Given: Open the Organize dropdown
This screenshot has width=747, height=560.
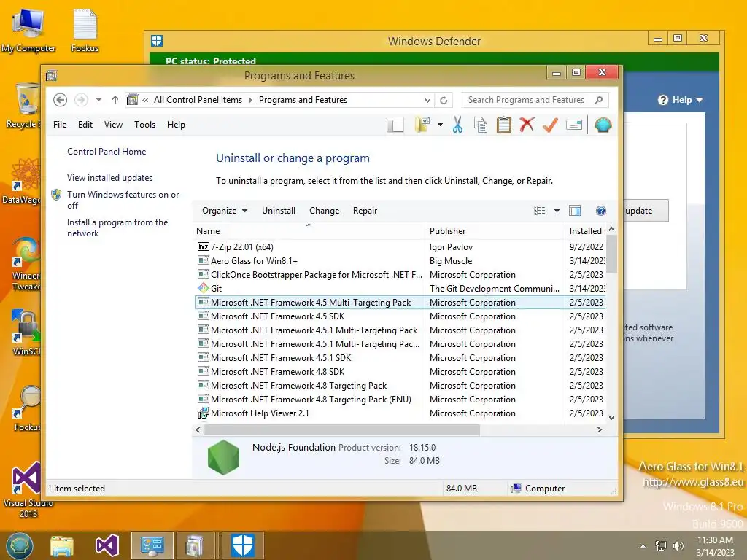Looking at the screenshot, I should tap(225, 211).
